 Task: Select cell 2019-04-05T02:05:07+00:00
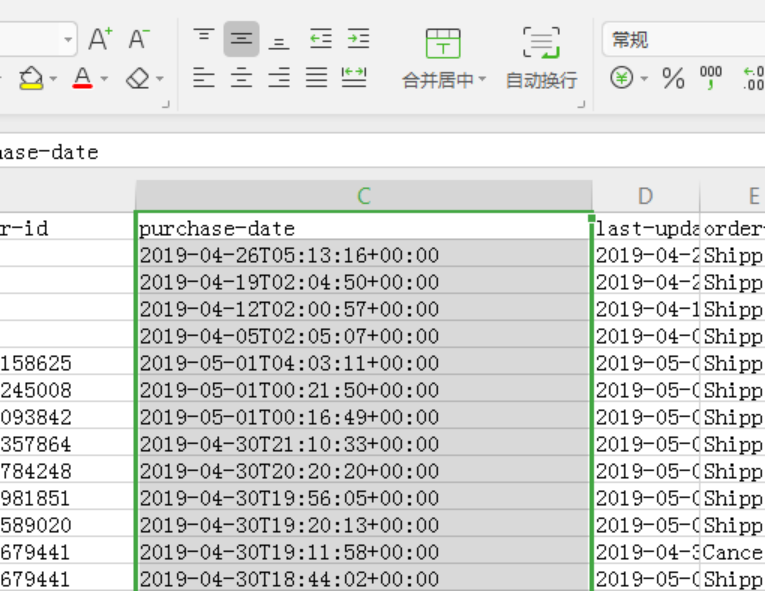[x=363, y=336]
